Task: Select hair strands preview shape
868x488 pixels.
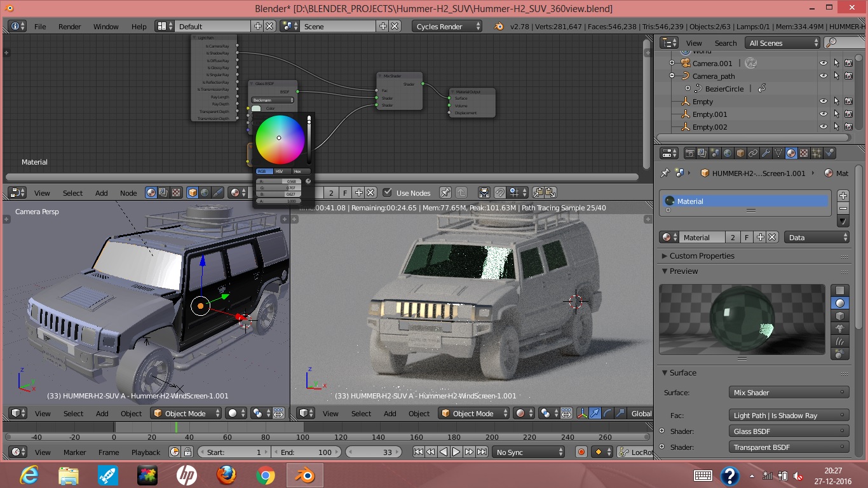Action: tap(840, 341)
